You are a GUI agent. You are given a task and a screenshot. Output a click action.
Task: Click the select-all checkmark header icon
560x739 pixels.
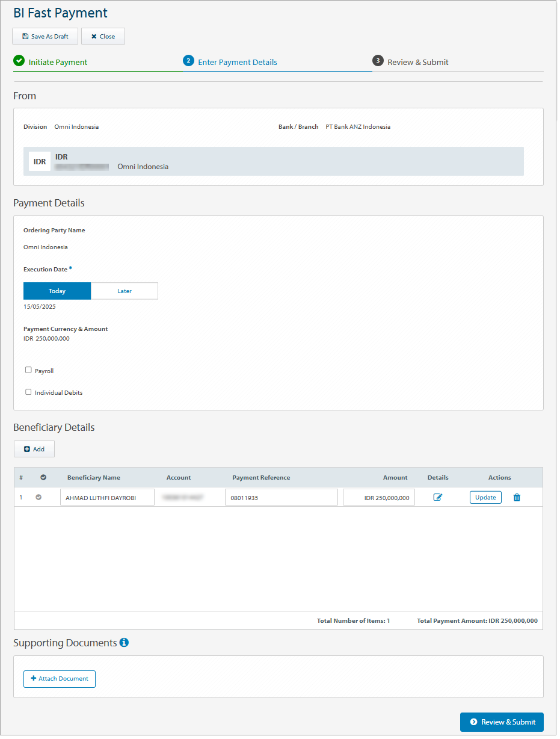click(43, 477)
